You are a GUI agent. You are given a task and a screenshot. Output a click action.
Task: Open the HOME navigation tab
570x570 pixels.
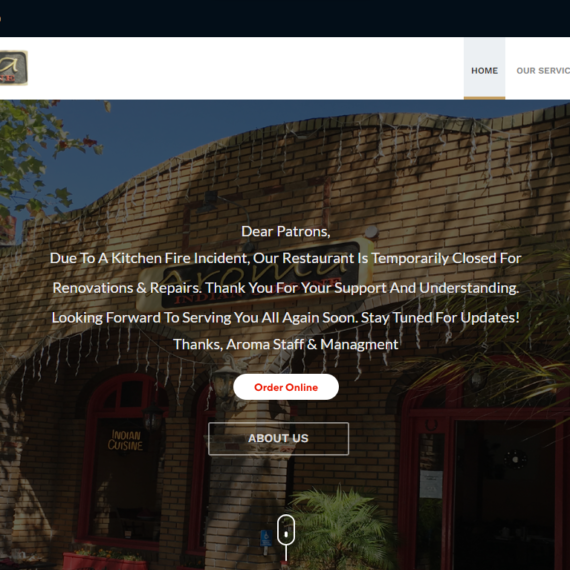[484, 71]
